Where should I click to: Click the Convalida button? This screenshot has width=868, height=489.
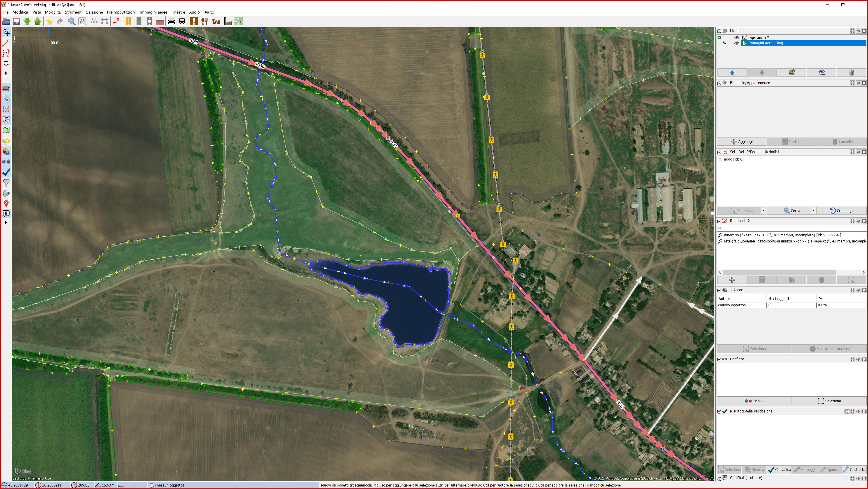coord(779,469)
